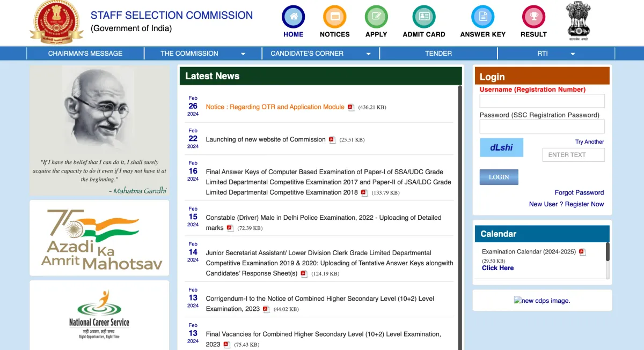Expand Candidate's Corner dropdown arrow

tap(369, 54)
